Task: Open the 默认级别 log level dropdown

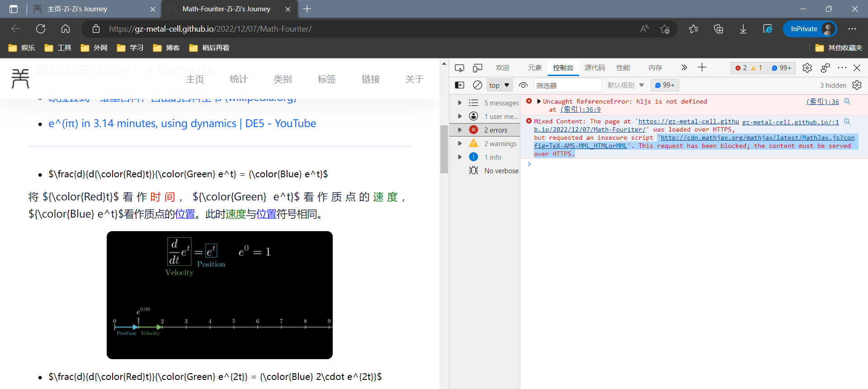Action: 626,85
